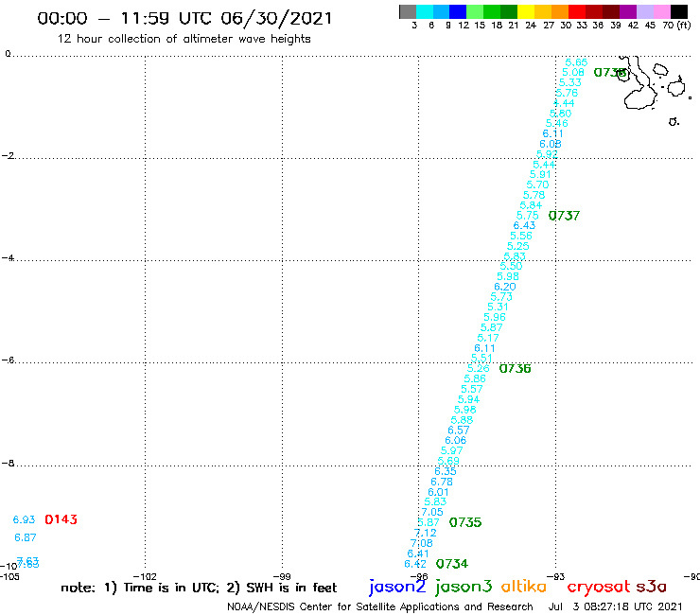
Task: Click the wave height value 5.70
Action: click(x=537, y=184)
